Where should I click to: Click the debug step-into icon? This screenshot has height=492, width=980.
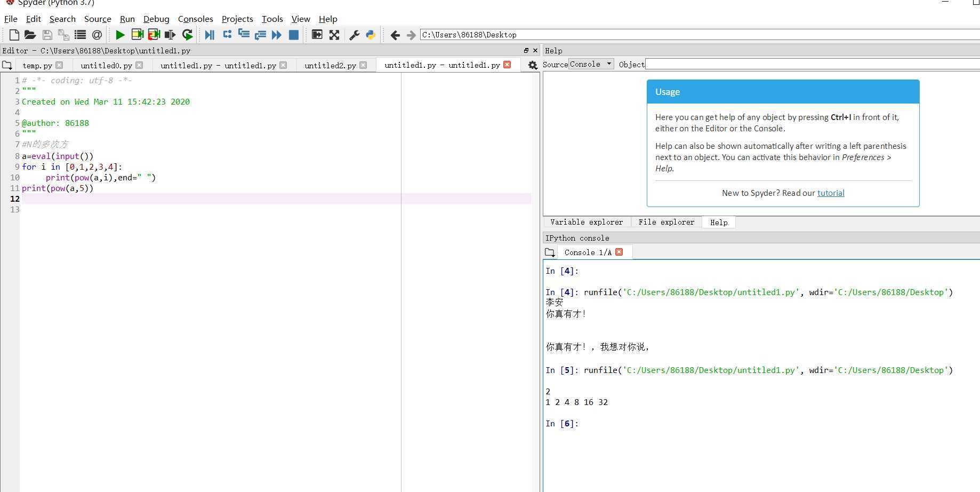244,34
